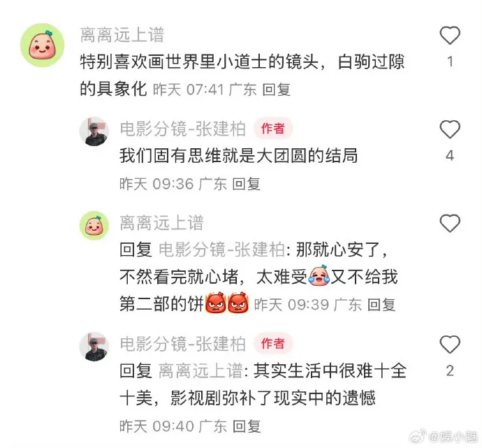This screenshot has height=448, width=482.
Task: Reply to the 09:39 comment
Action: [x=381, y=305]
